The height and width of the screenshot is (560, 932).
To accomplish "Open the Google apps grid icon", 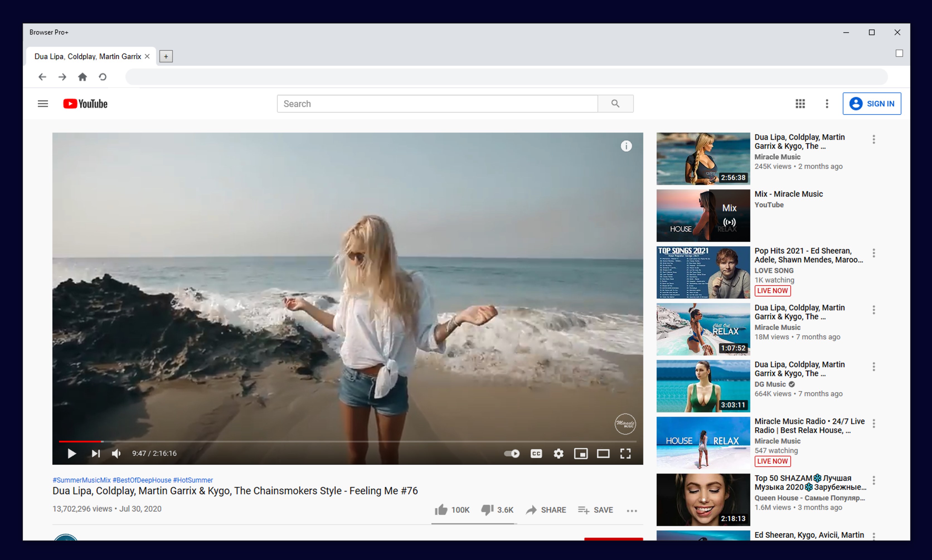I will tap(800, 103).
